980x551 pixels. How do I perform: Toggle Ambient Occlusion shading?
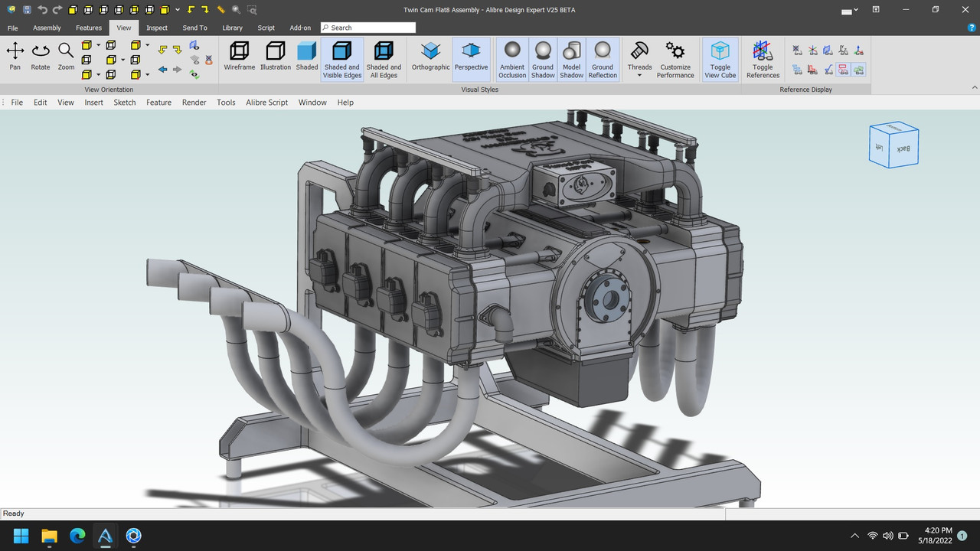pos(511,57)
